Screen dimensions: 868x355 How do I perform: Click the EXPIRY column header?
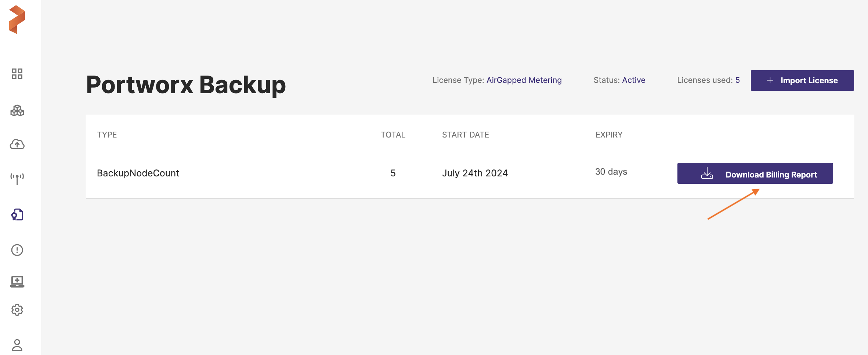click(x=609, y=135)
